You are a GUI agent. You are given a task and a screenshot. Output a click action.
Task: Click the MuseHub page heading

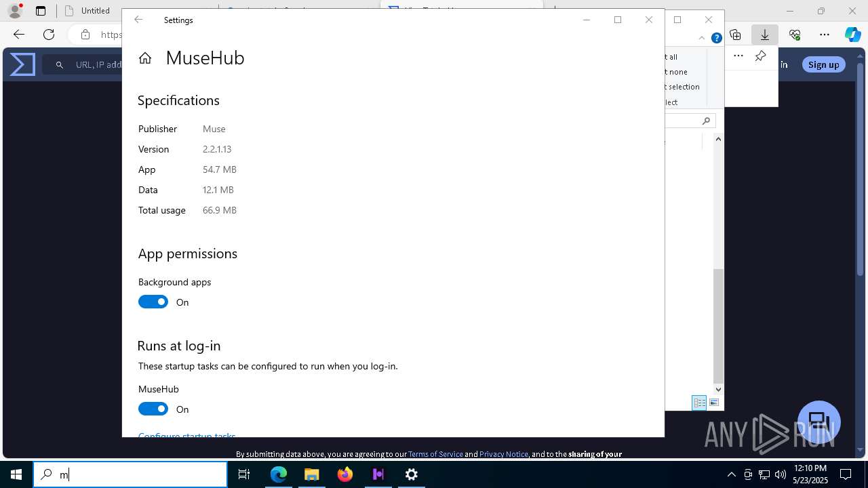click(205, 58)
